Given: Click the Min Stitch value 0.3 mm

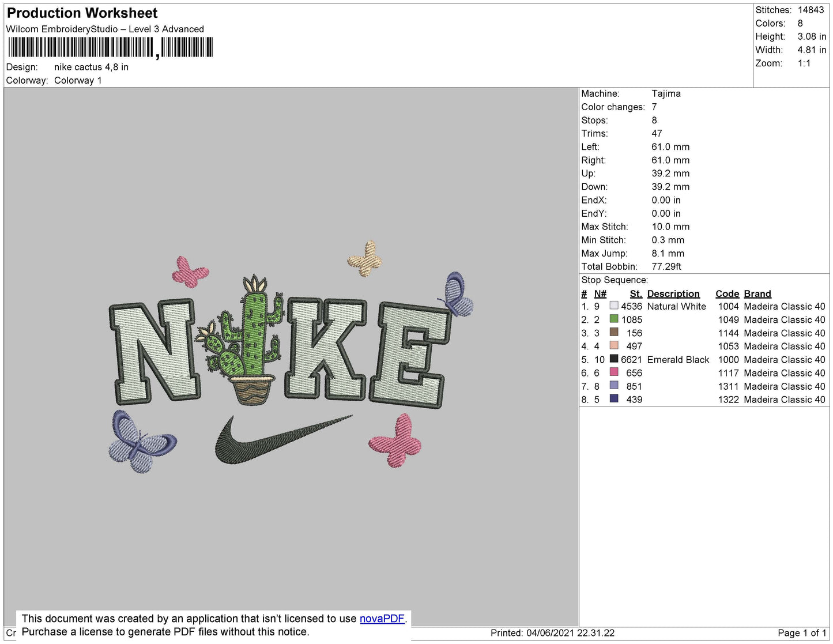Looking at the screenshot, I should 668,240.
